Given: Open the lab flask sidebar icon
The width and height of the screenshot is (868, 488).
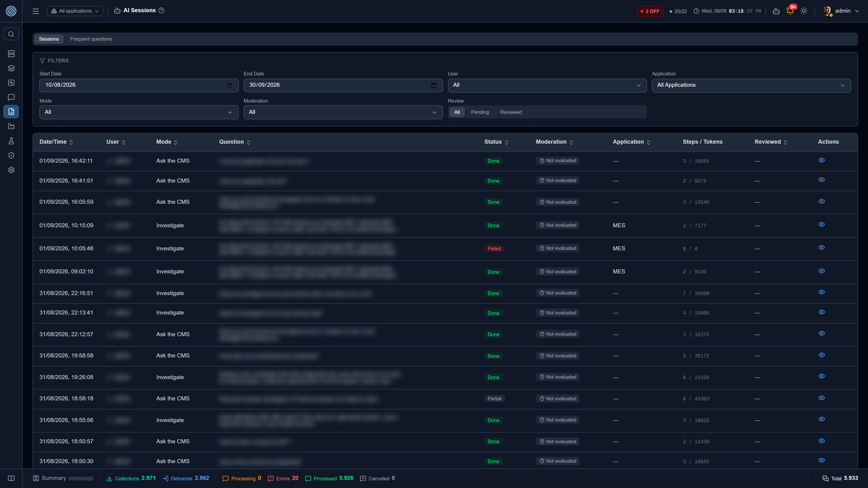Looking at the screenshot, I should tap(11, 141).
